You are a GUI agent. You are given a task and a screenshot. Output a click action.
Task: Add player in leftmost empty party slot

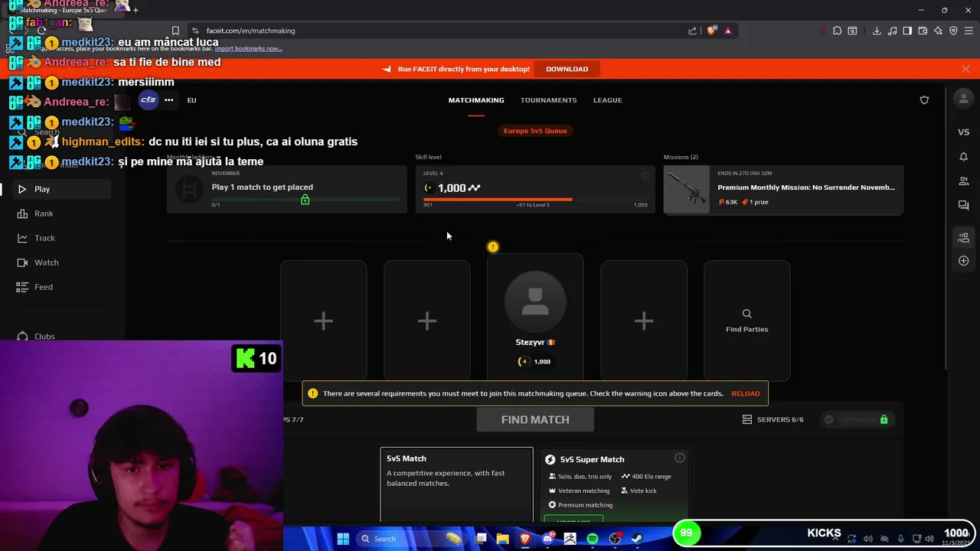coord(323,321)
